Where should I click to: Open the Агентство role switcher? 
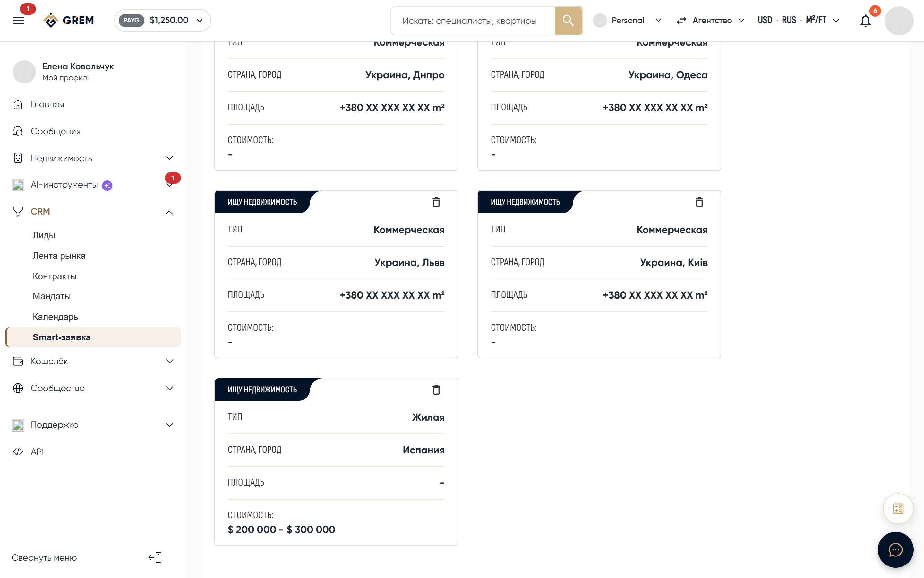pos(710,20)
